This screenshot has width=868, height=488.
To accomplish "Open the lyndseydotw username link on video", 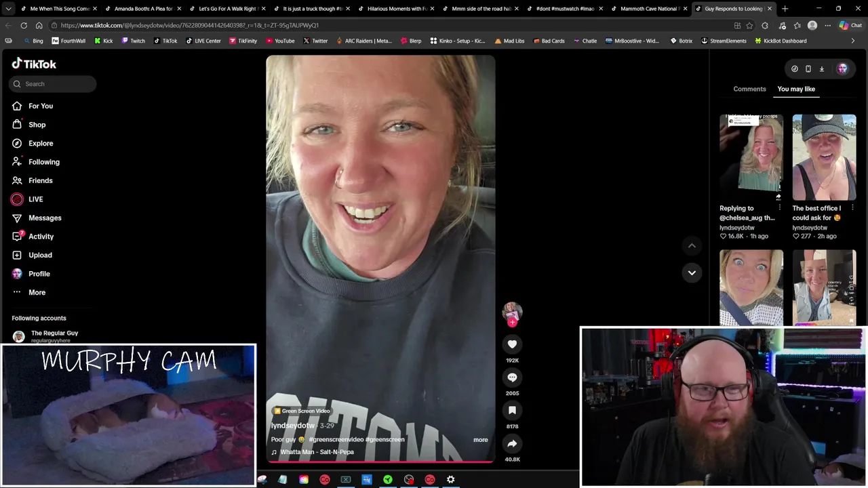I will pos(293,426).
